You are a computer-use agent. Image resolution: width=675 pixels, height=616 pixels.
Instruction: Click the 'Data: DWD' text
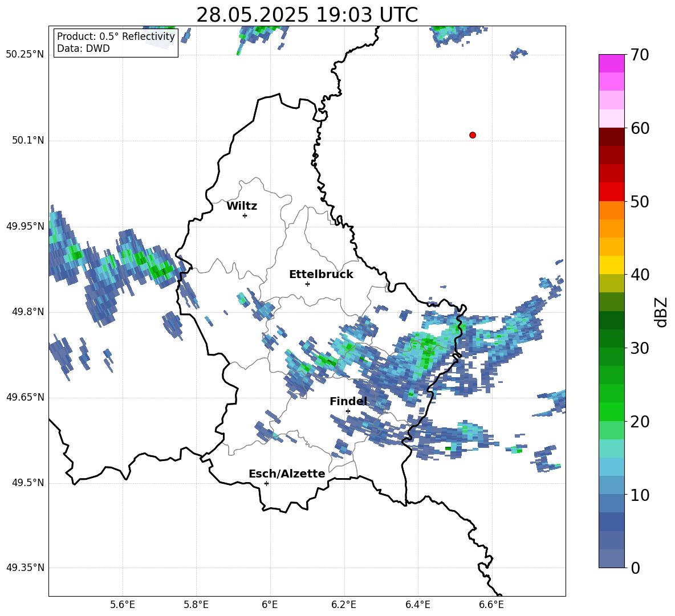(x=83, y=48)
